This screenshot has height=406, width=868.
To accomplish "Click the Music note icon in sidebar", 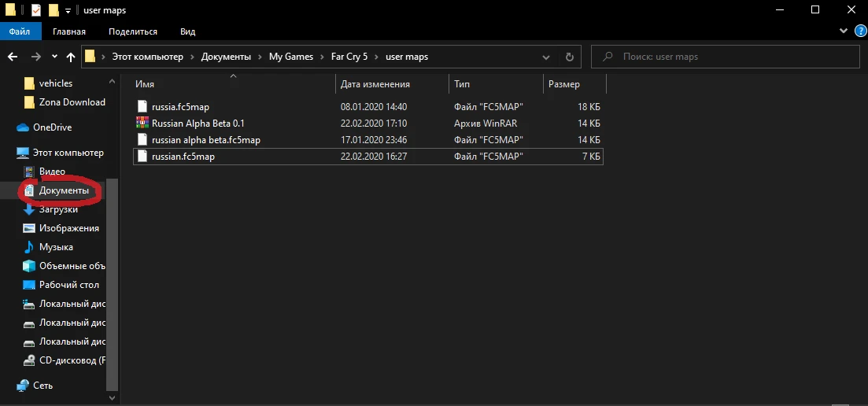I will click(x=29, y=247).
